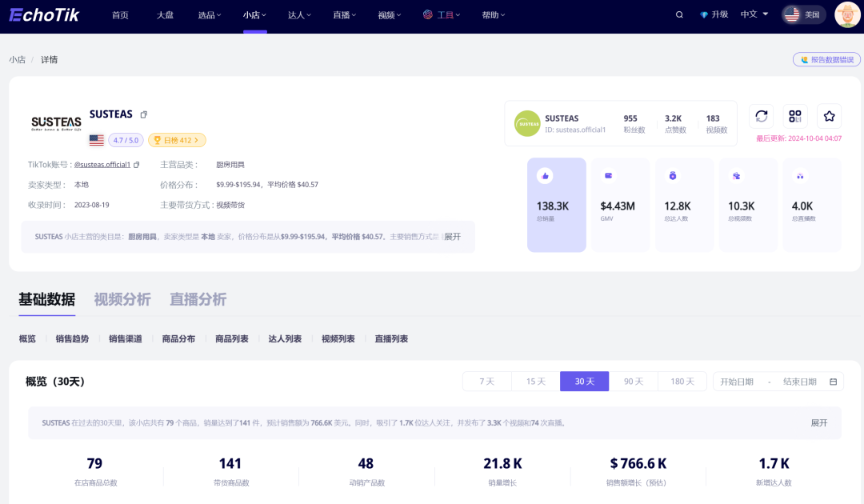Expand 30-day overview summary 展开
Screen dimensions: 864x504
click(819, 423)
